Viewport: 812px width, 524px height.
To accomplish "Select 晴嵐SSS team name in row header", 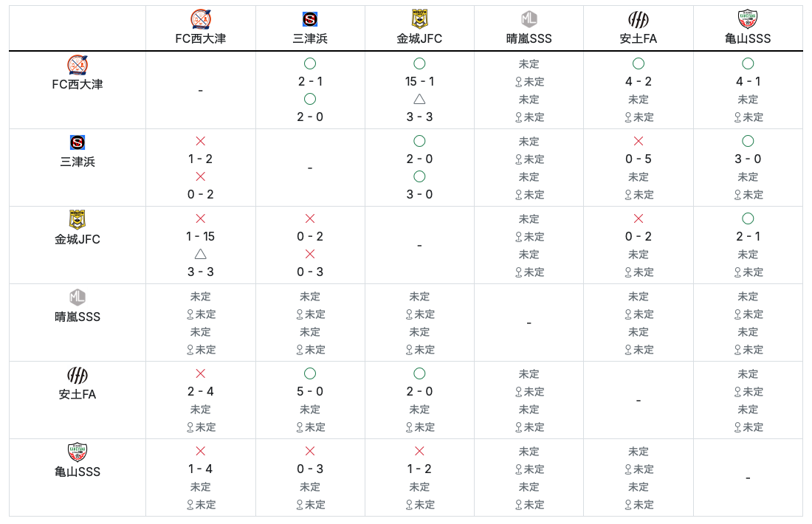I will pos(78,317).
